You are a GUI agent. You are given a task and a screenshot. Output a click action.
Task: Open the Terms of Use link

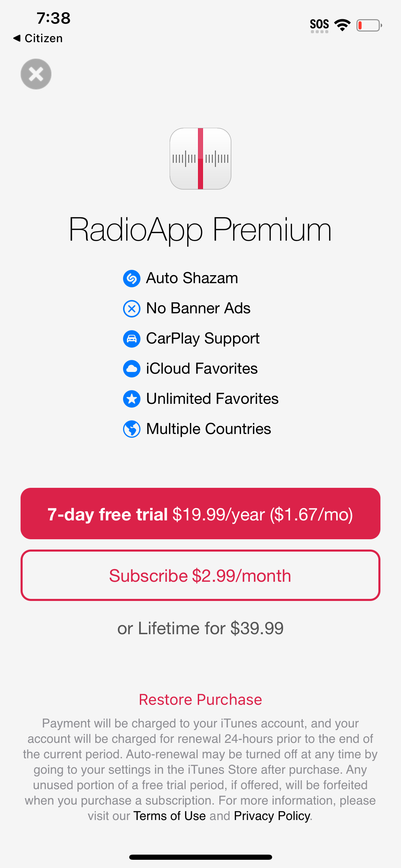click(x=170, y=816)
